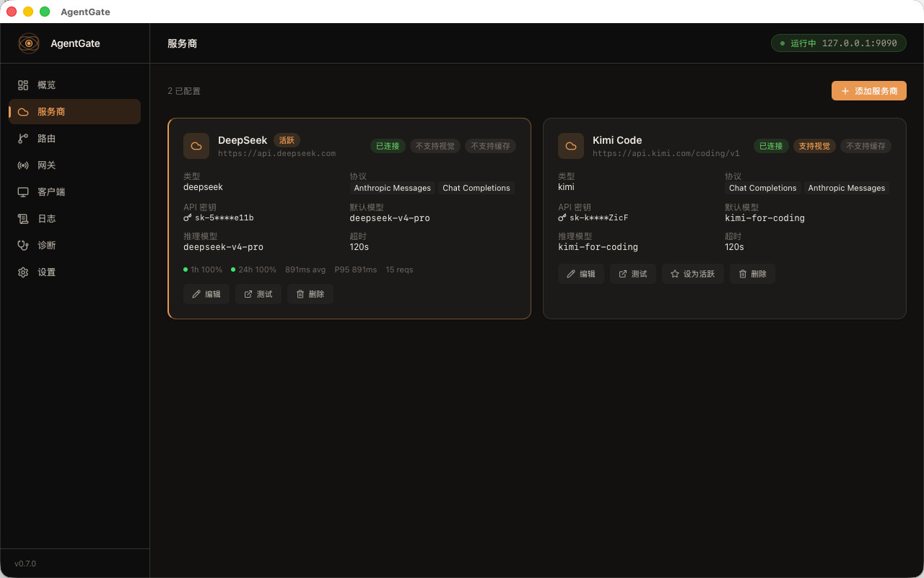Click Kimi Code's 不支持缓存 badge
Image resolution: width=924 pixels, height=578 pixels.
point(866,146)
